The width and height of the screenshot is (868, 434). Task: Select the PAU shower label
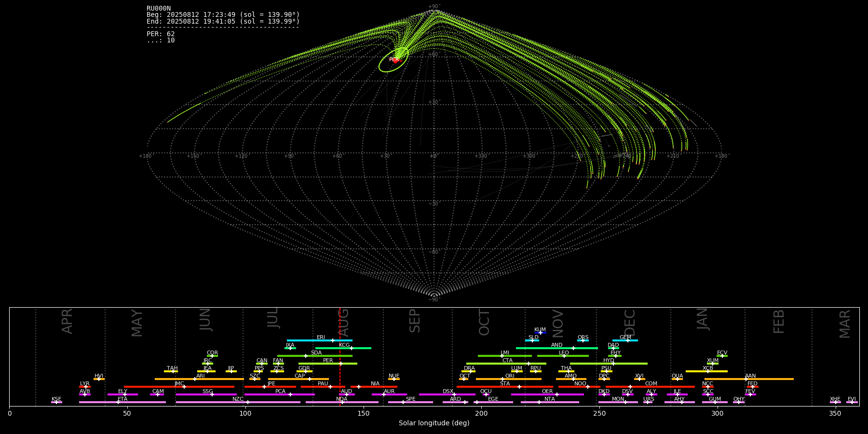point(323,383)
